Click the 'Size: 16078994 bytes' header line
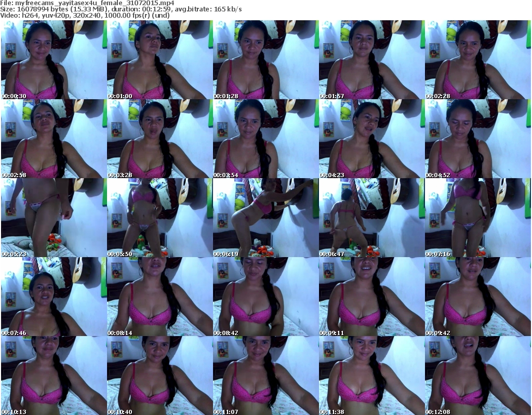The height and width of the screenshot is (415, 532). pos(121,9)
